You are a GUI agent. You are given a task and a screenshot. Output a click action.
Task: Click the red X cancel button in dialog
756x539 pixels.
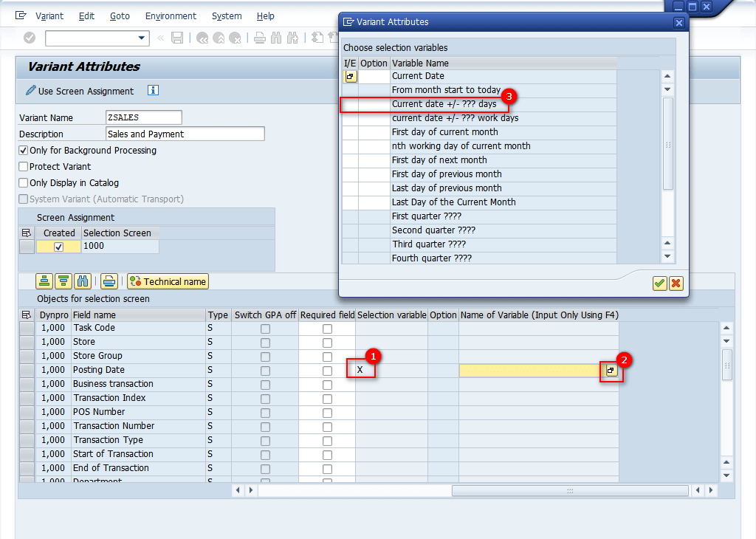tap(676, 284)
